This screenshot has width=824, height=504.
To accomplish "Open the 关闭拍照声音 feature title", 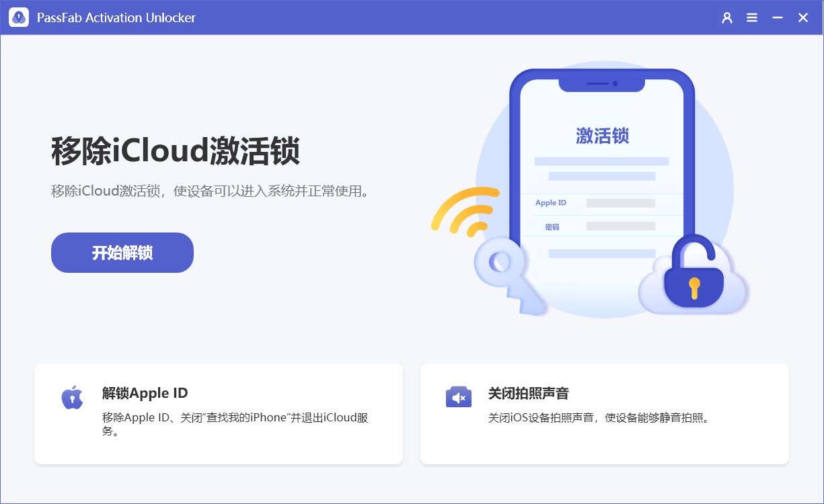I will [x=528, y=393].
